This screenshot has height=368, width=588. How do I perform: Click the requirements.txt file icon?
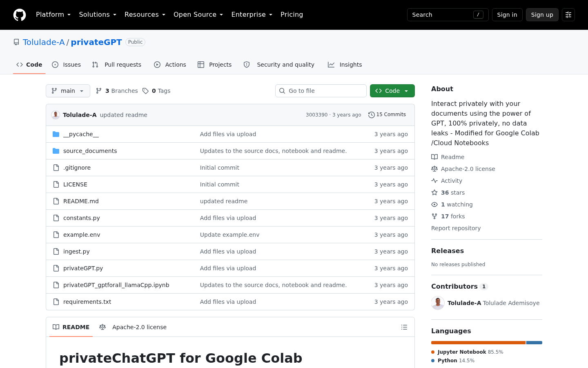point(56,302)
